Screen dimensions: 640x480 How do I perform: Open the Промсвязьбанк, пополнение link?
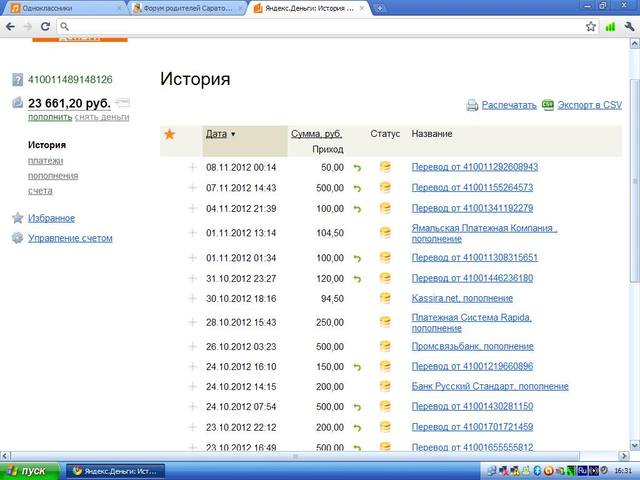click(473, 346)
